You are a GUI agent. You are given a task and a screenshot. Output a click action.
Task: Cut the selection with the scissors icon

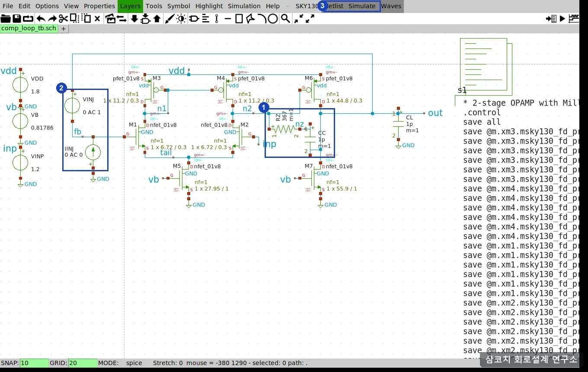click(x=64, y=19)
